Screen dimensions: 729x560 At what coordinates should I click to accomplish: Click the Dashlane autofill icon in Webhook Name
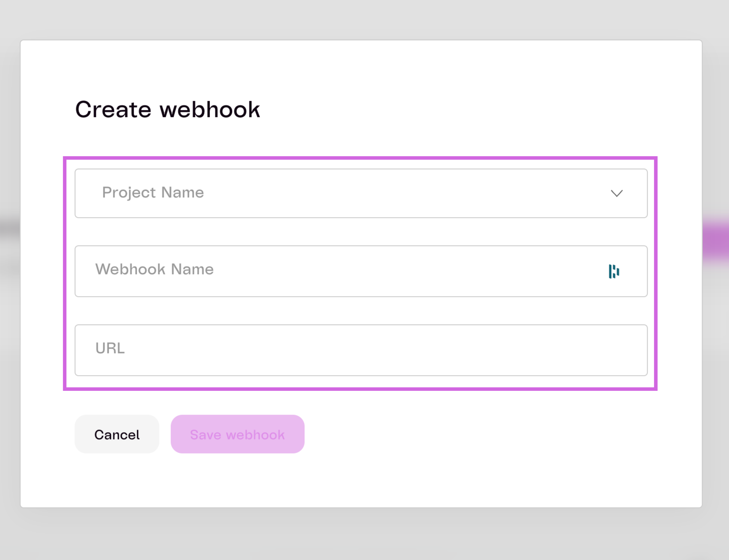[x=614, y=271]
